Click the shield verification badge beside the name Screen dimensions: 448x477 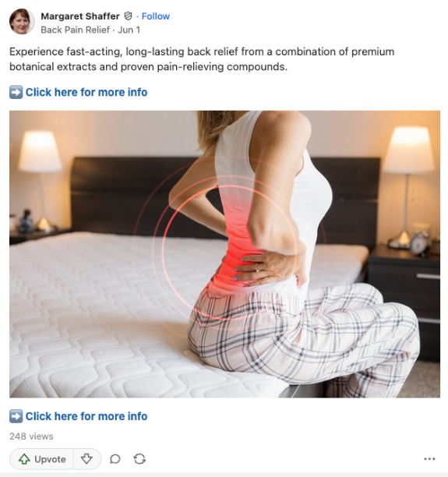point(129,16)
